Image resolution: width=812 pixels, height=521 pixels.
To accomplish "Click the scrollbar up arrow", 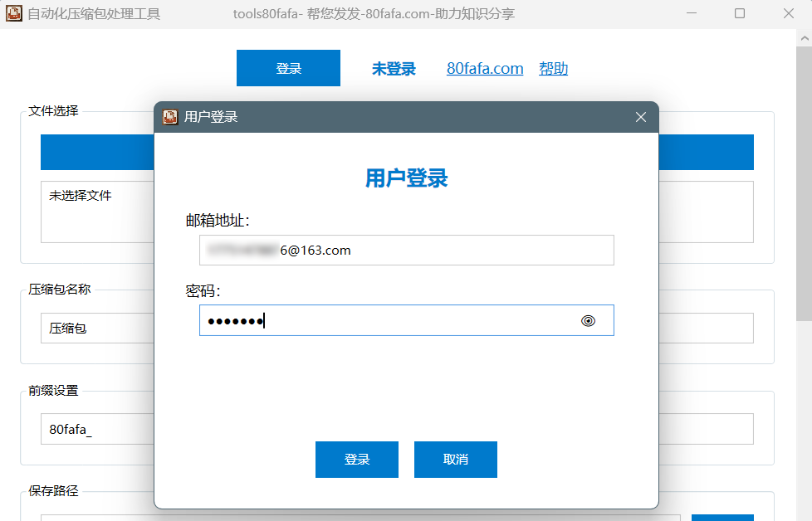I will point(804,38).
